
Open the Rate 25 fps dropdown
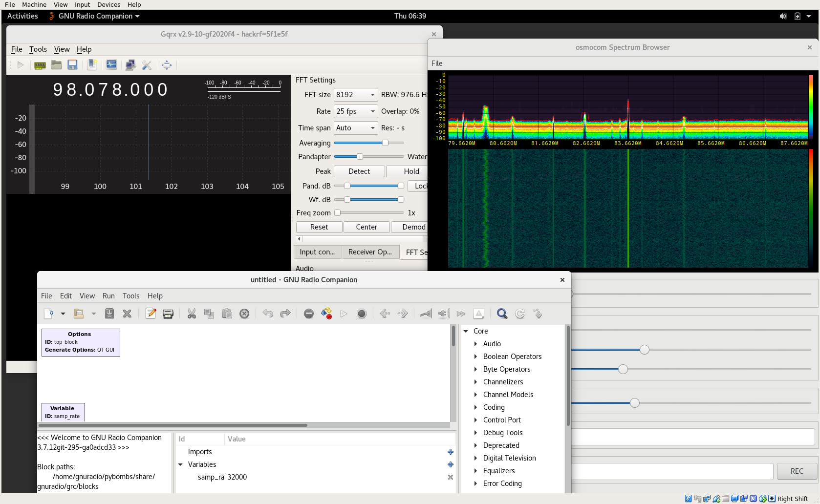[x=355, y=111]
